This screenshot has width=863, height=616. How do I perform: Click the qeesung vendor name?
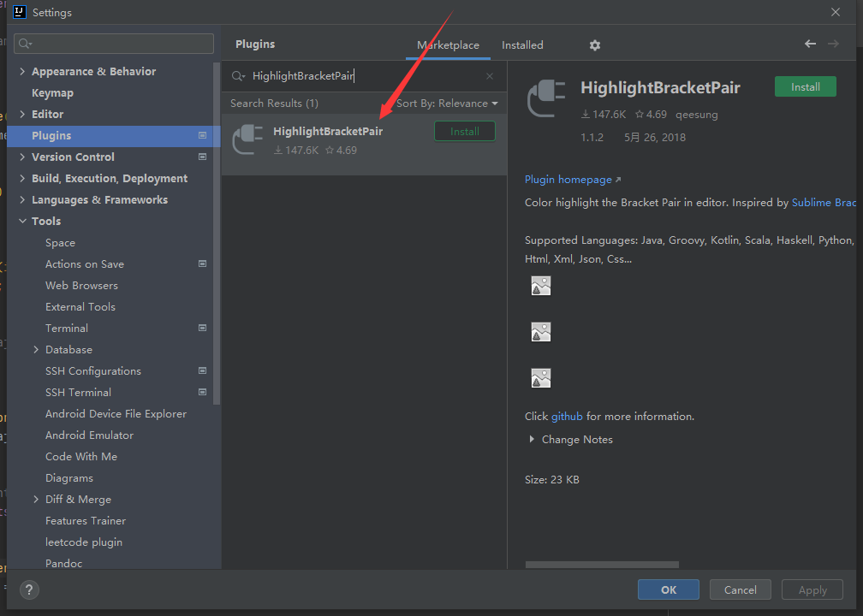tap(697, 115)
